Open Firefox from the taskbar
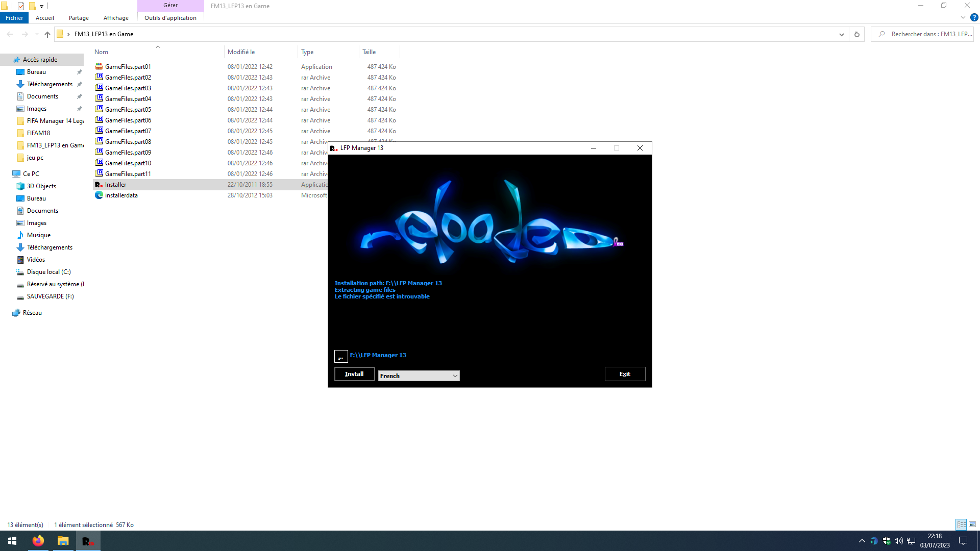Screen dimensions: 980x551 (x=38, y=541)
